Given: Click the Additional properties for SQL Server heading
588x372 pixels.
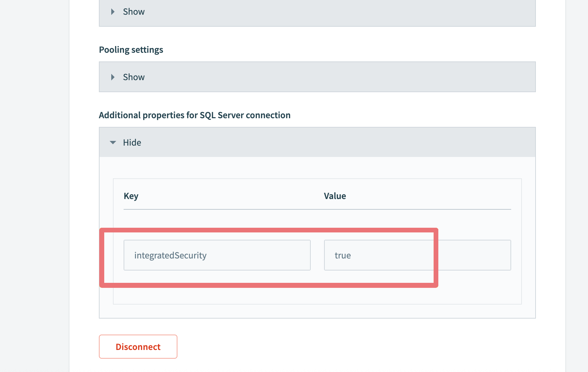Looking at the screenshot, I should coord(194,115).
